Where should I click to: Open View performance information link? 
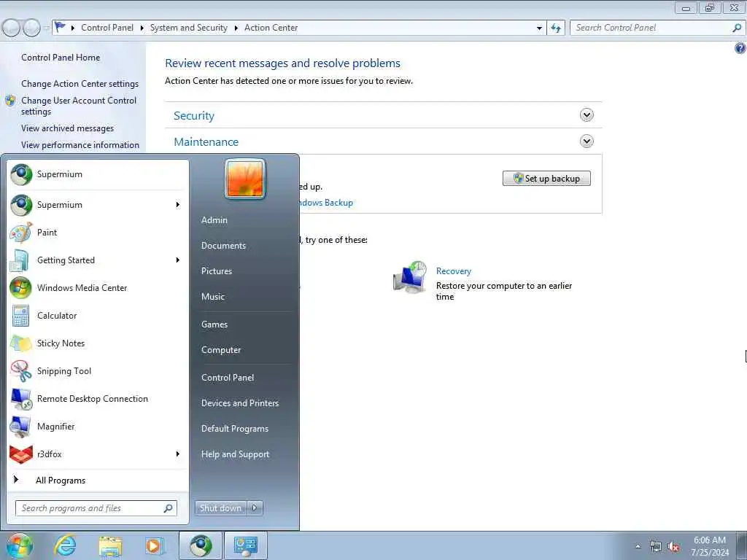pos(80,145)
